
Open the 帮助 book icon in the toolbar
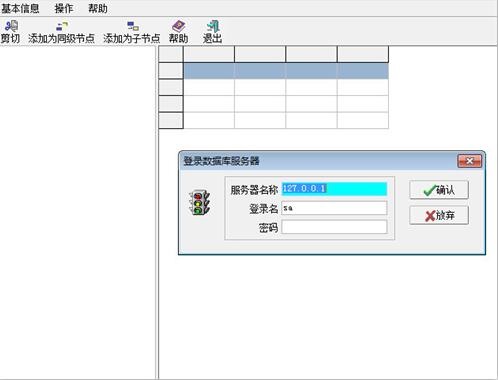coord(178,26)
